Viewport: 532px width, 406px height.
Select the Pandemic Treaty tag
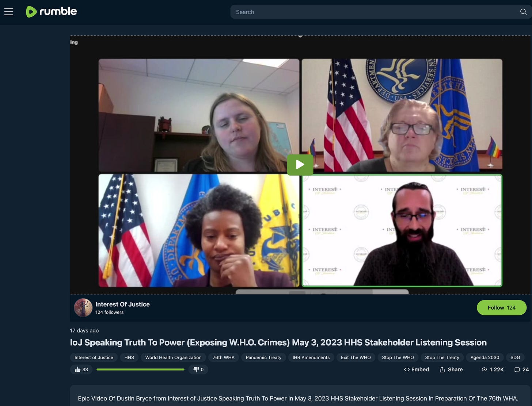pyautogui.click(x=263, y=357)
